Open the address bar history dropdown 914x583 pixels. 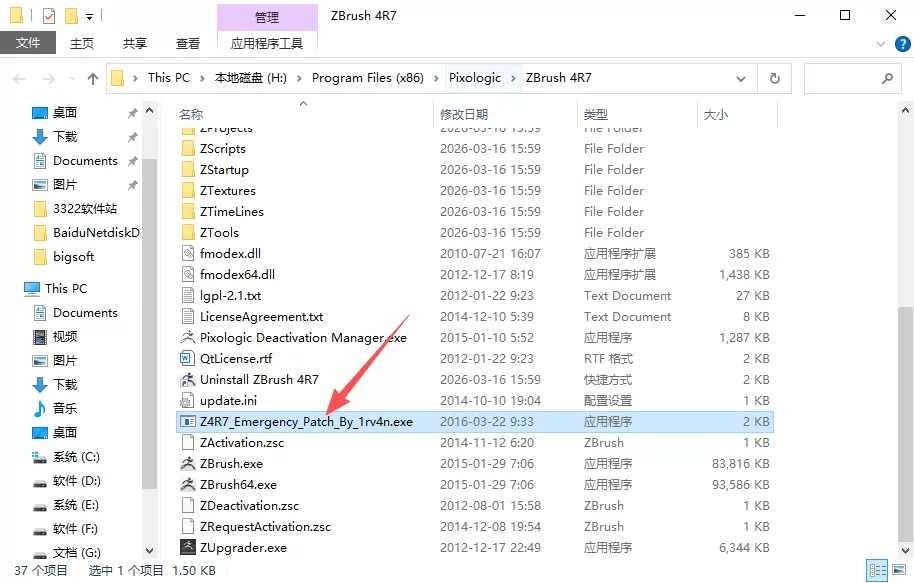click(741, 78)
